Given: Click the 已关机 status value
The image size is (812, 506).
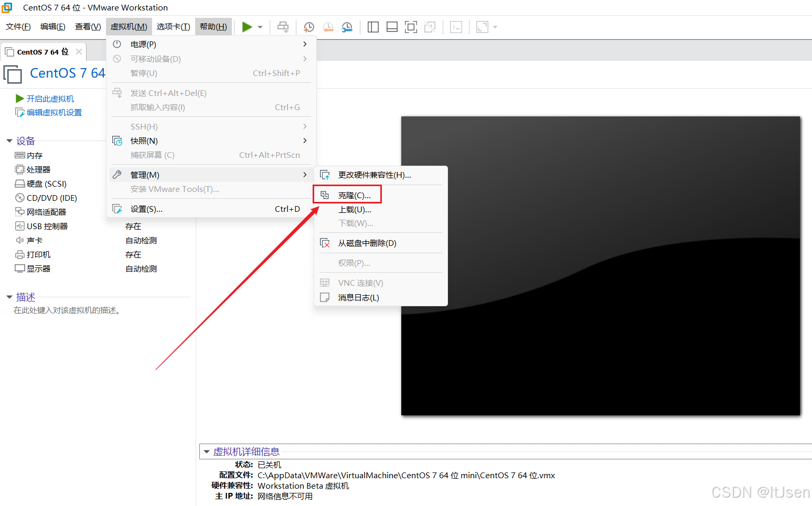Looking at the screenshot, I should pyautogui.click(x=270, y=465).
